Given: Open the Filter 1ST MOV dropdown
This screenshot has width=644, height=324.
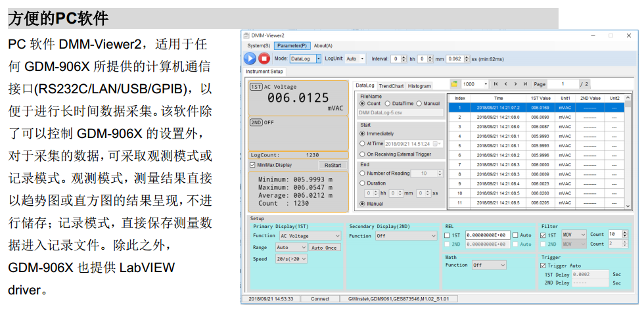Looking at the screenshot, I should click(574, 235).
